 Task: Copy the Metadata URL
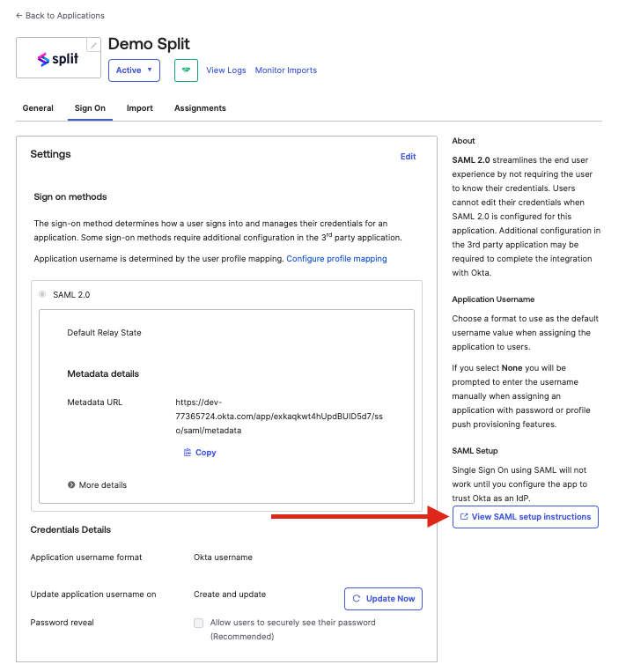(x=200, y=453)
